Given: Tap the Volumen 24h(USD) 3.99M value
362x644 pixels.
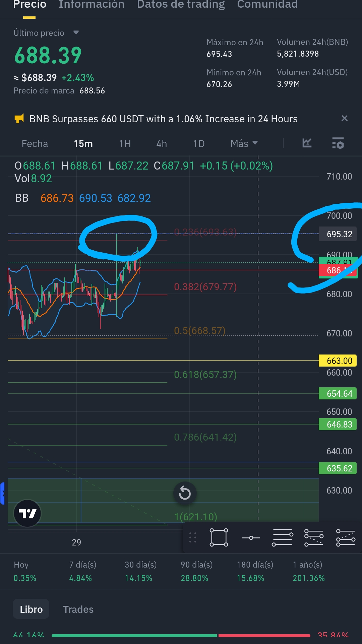Looking at the screenshot, I should point(288,84).
